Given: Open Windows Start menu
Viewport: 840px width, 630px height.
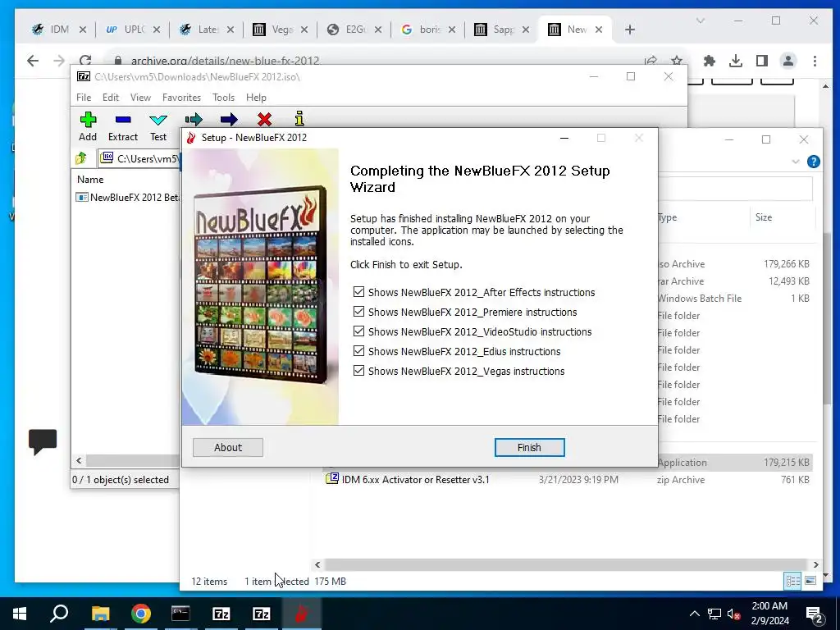Looking at the screenshot, I should (x=20, y=614).
